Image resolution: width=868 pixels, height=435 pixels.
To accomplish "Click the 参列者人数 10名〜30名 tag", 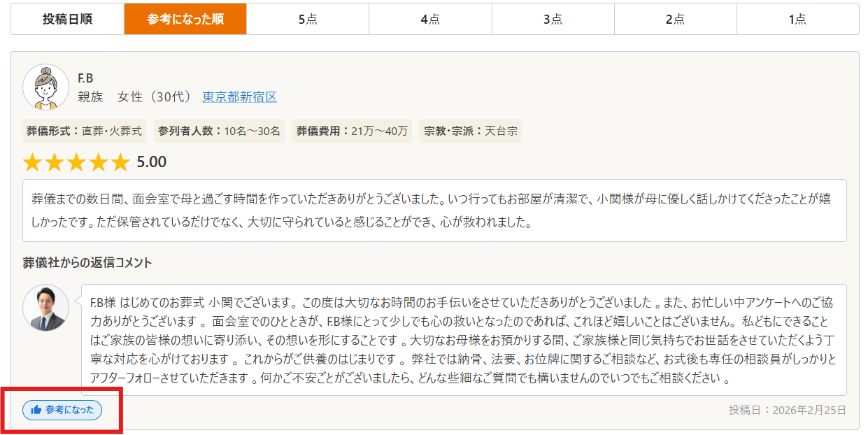I will click(219, 131).
